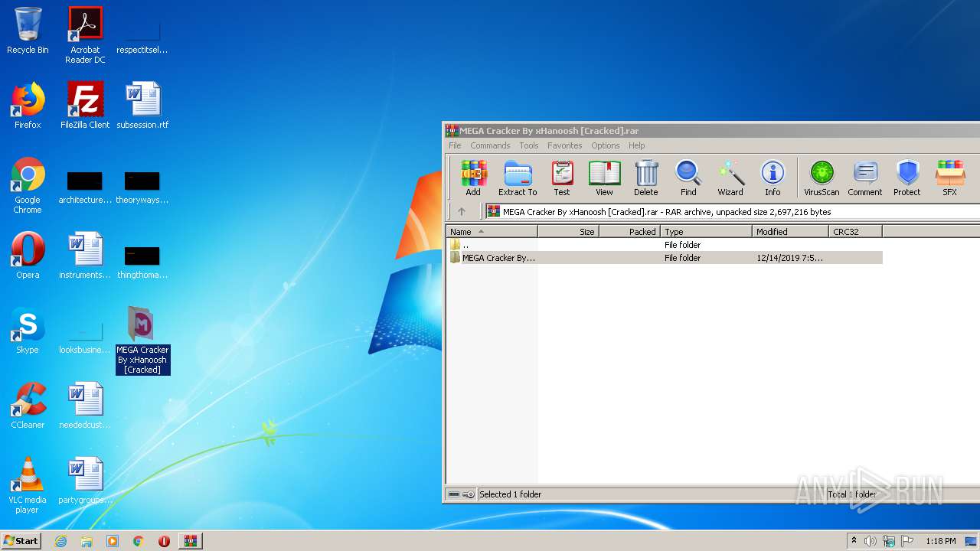980x551 pixels.
Task: Select the thingthoma... desktop file
Action: pos(142,262)
